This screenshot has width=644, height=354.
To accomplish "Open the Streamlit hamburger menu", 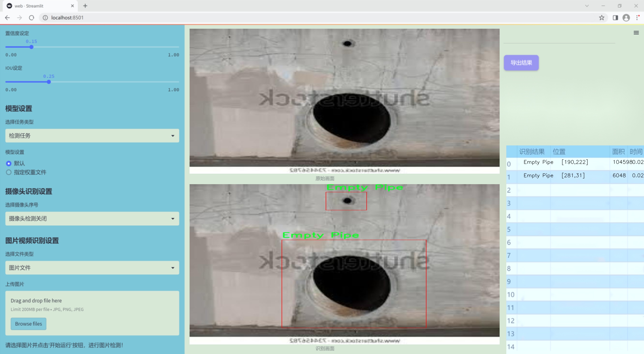I will [x=636, y=33].
